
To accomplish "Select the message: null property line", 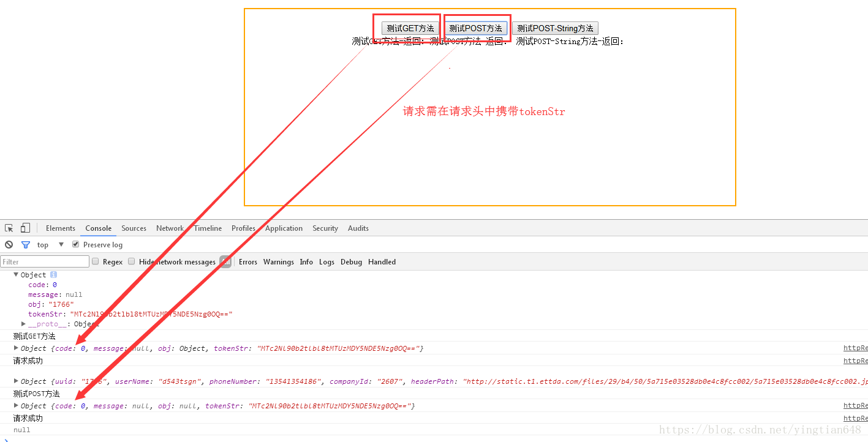I will pos(55,294).
